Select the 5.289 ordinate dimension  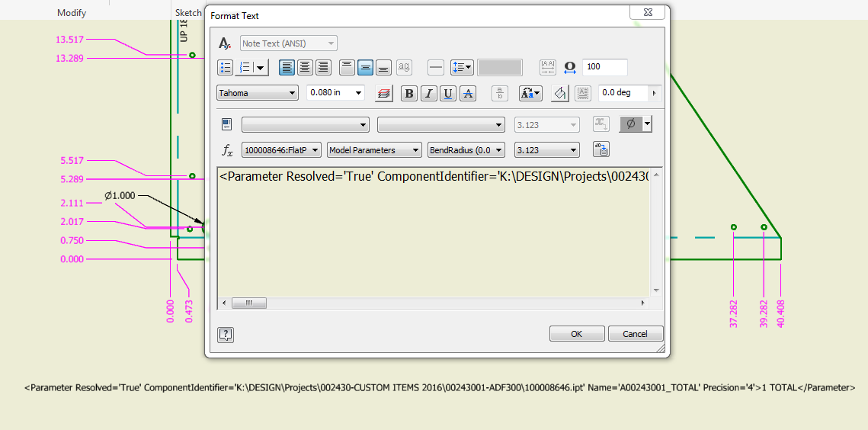click(72, 179)
